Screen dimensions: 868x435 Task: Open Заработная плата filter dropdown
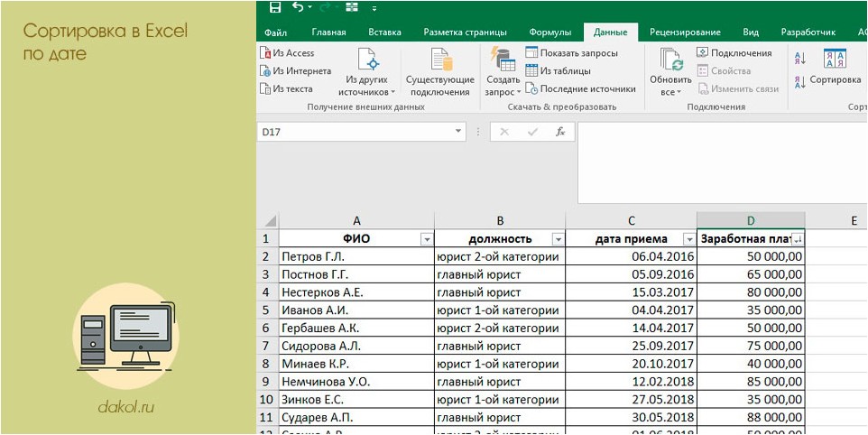[797, 240]
